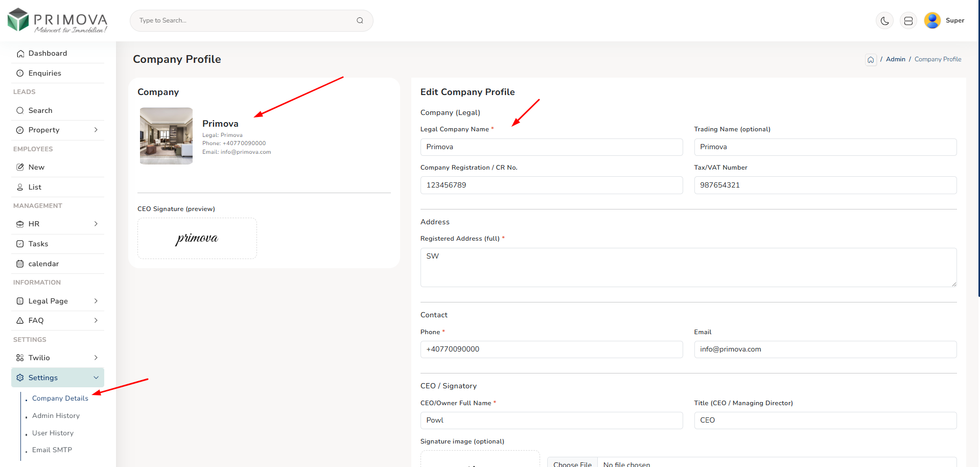This screenshot has width=980, height=467.
Task: Click the Primova logo
Action: pyautogui.click(x=58, y=21)
